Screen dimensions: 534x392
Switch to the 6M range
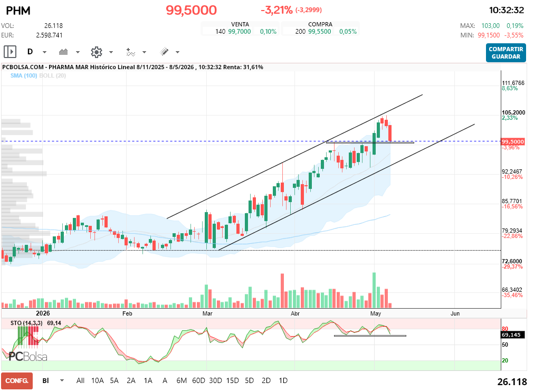pyautogui.click(x=182, y=381)
